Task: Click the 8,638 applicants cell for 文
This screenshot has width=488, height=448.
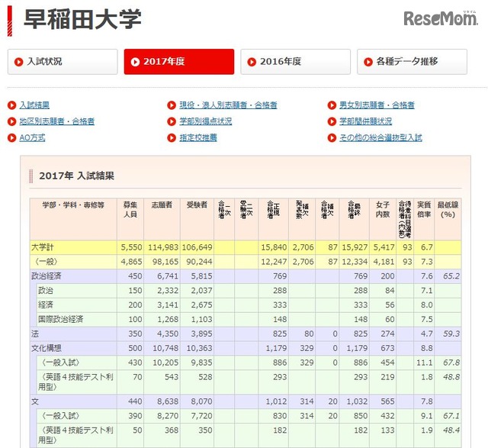Action: pos(162,401)
